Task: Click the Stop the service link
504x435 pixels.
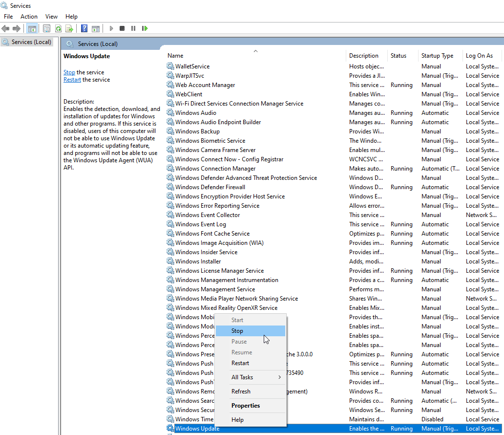Action: pyautogui.click(x=69, y=72)
